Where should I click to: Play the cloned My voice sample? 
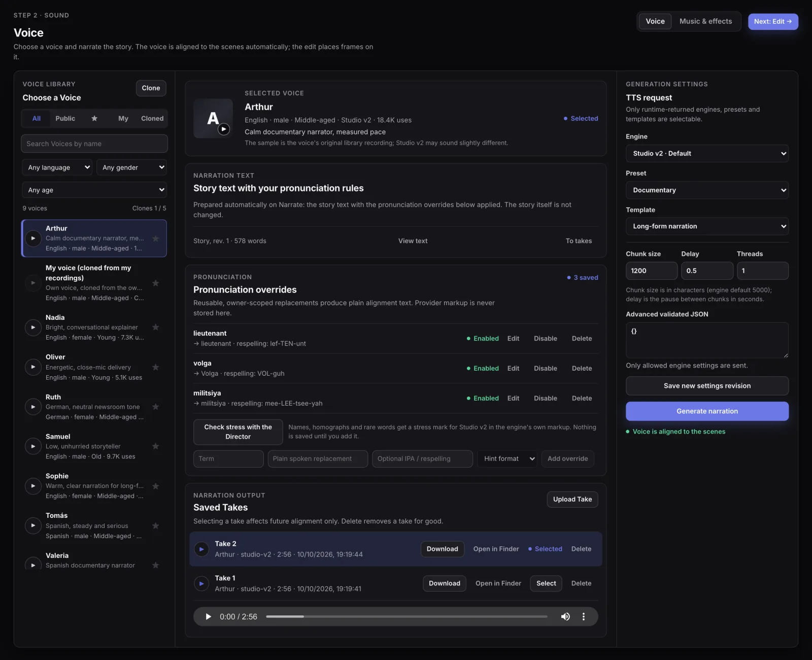point(33,283)
